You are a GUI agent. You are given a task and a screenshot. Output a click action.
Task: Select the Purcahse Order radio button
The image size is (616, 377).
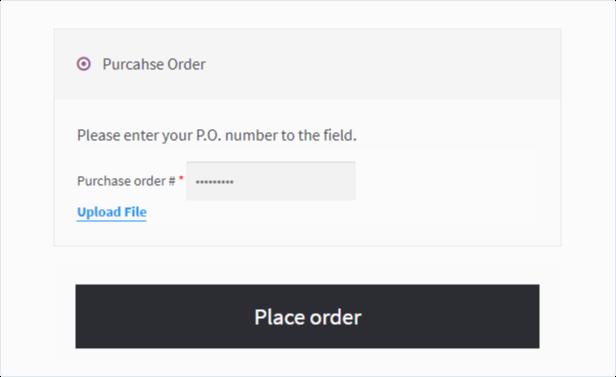coord(84,64)
